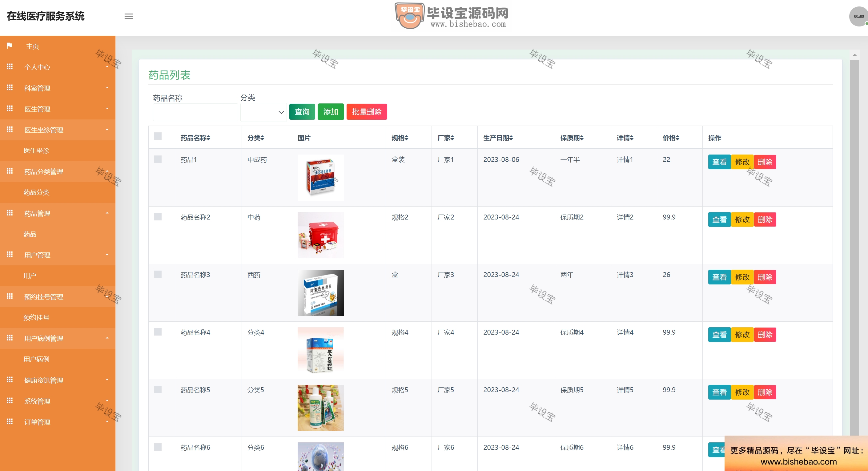Sort table by 生产日期 column arrows
The image size is (868, 471).
511,138
